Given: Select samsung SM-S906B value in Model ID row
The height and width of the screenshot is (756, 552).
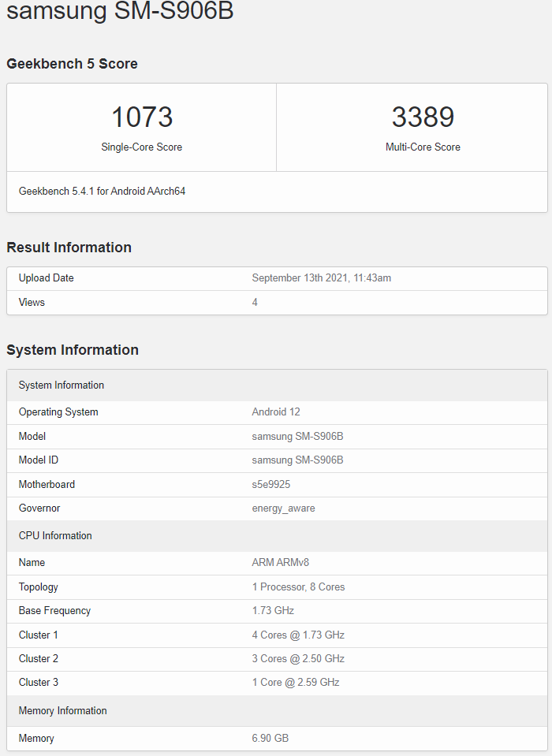Looking at the screenshot, I should coord(297,460).
